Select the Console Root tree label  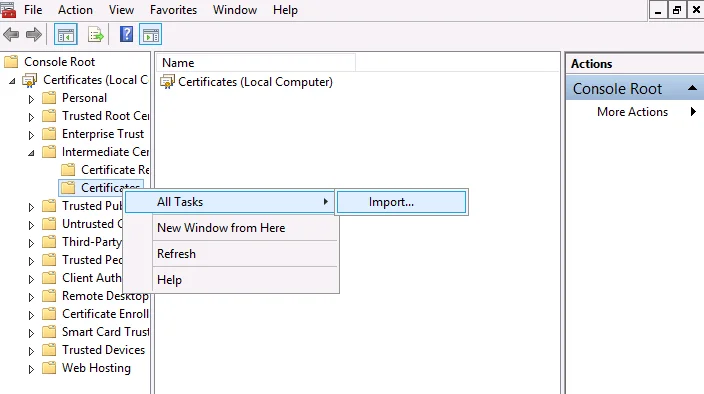[x=60, y=62]
